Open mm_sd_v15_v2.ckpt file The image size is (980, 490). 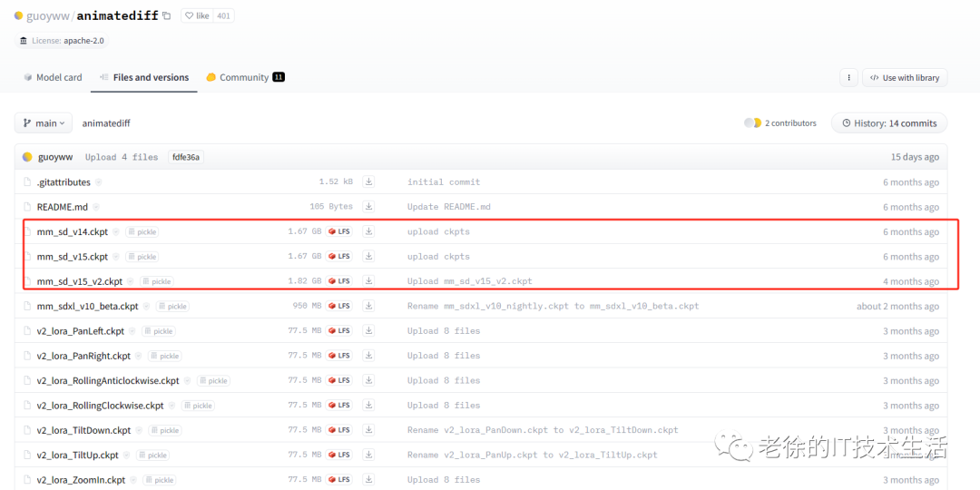[x=79, y=281]
